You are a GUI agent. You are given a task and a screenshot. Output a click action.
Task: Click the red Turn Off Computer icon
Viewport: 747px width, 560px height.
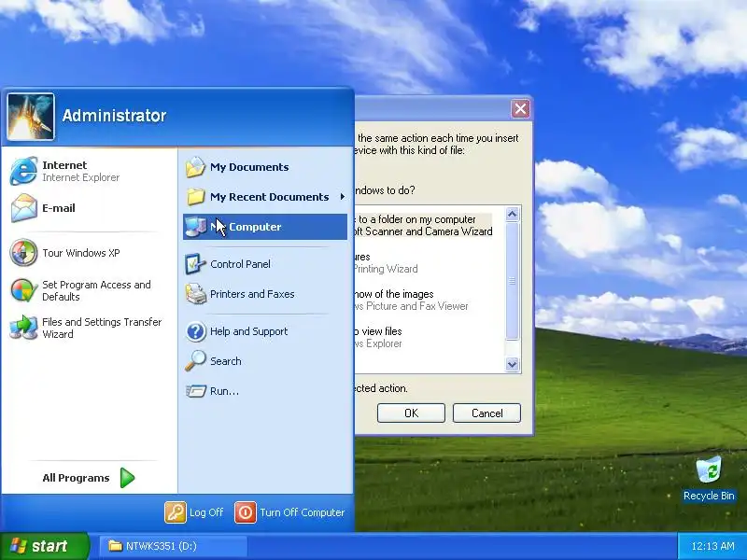[246, 512]
